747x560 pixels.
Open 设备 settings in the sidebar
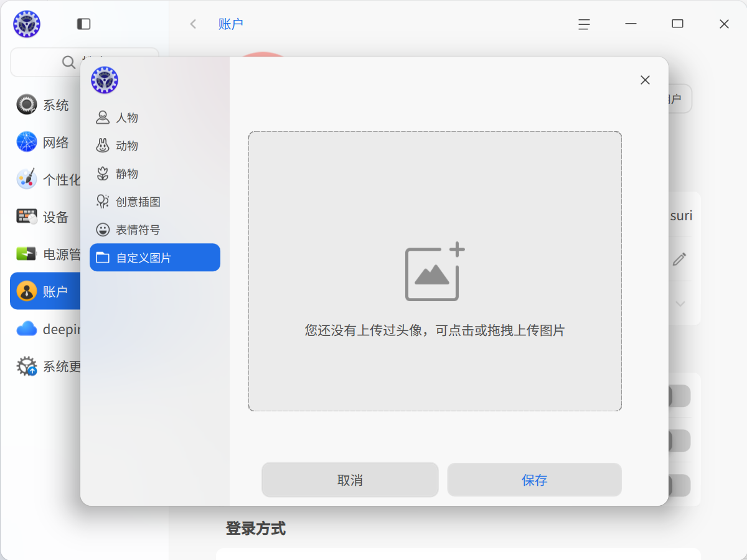tap(45, 217)
